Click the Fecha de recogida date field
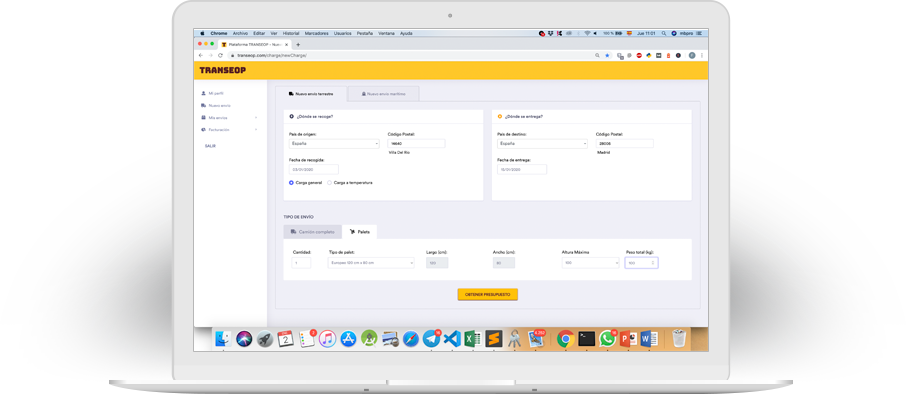This screenshot has height=394, width=906. [x=314, y=169]
